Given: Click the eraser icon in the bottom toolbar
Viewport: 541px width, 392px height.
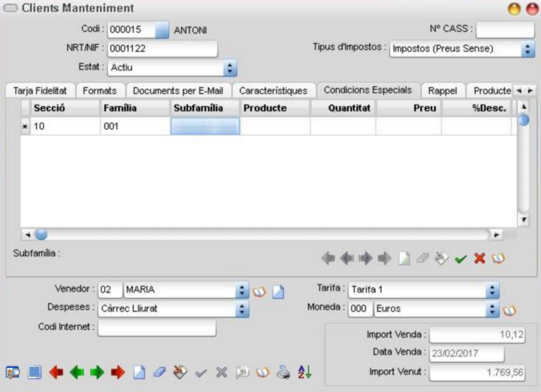Looking at the screenshot, I should 159,372.
